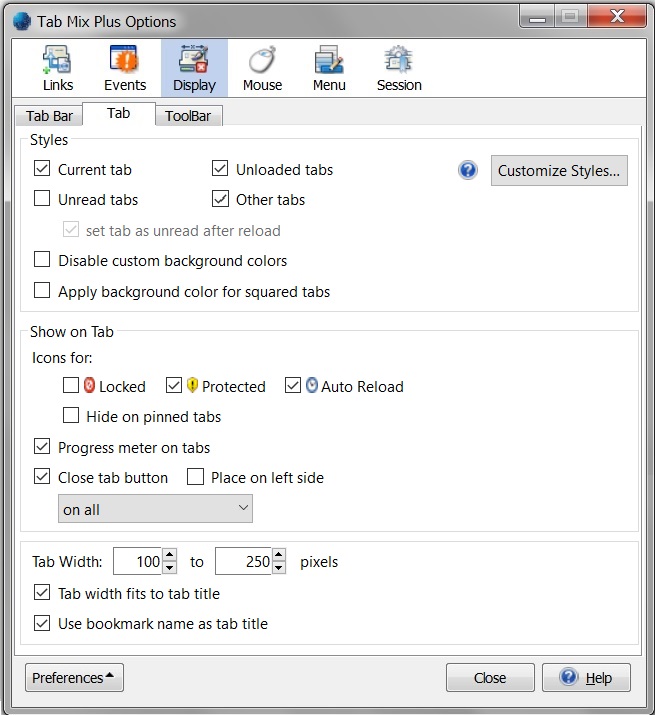The width and height of the screenshot is (655, 715).
Task: Click the Close button
Action: (x=490, y=678)
